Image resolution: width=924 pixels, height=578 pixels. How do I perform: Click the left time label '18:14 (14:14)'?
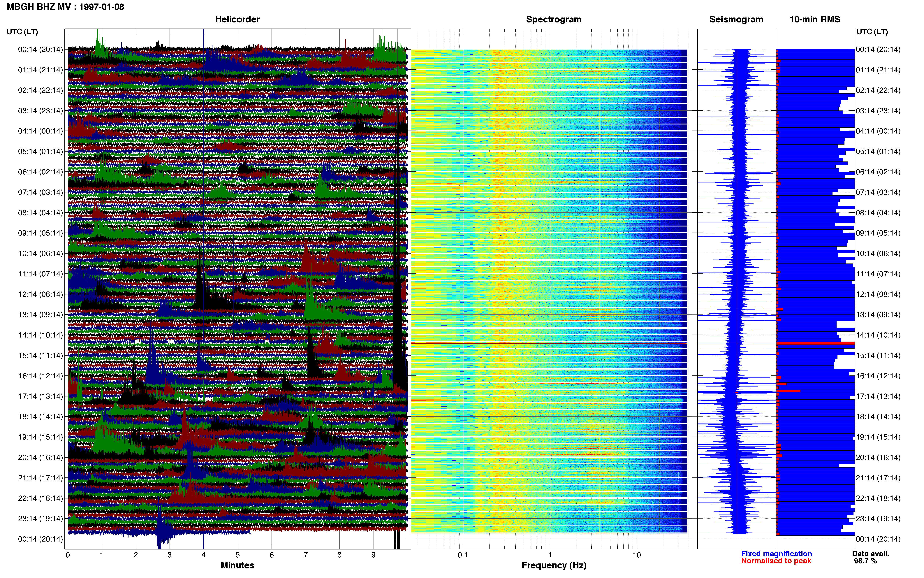[41, 417]
